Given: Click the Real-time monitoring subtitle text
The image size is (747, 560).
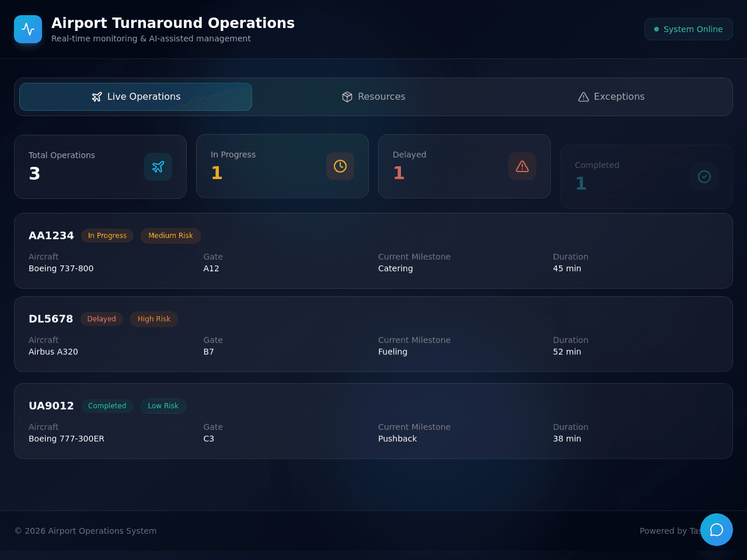Looking at the screenshot, I should pos(151,38).
